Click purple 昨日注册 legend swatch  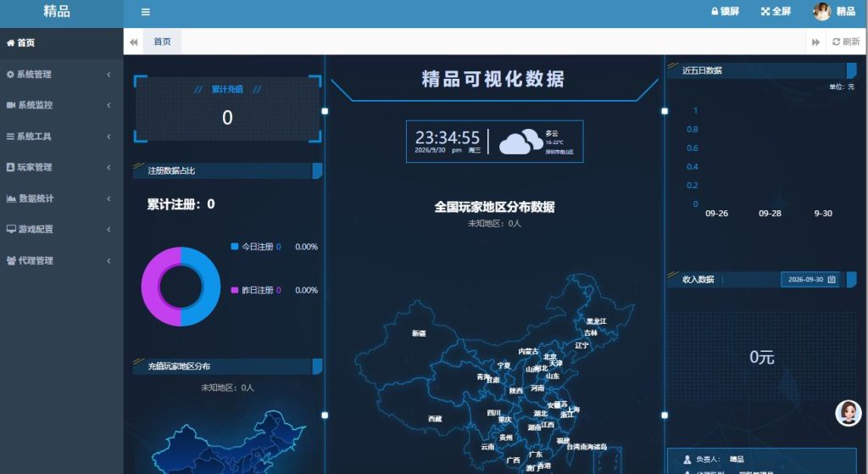[234, 290]
